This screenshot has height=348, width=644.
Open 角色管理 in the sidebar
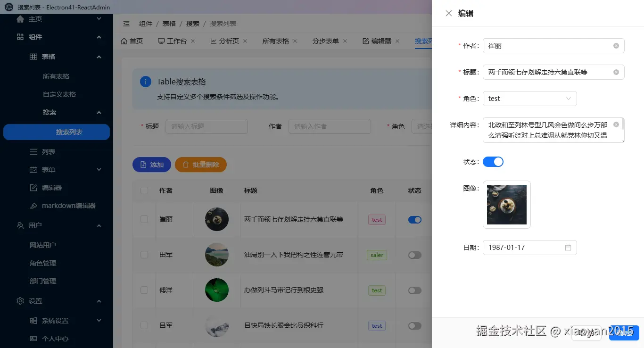tap(57, 263)
